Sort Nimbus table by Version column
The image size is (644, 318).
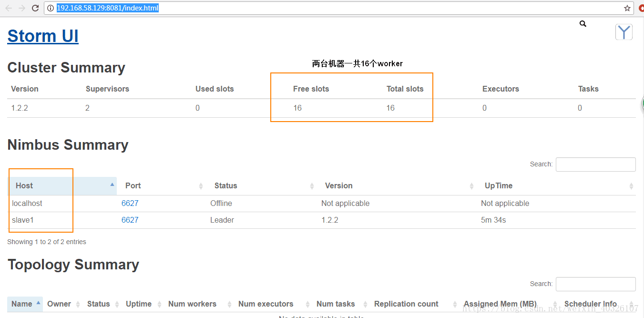pyautogui.click(x=397, y=186)
